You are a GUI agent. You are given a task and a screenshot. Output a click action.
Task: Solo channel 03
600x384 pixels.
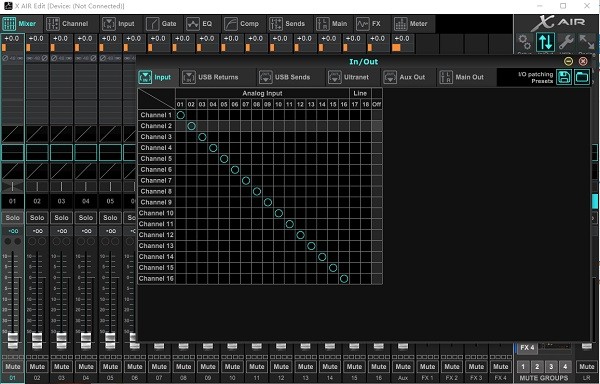(61, 218)
